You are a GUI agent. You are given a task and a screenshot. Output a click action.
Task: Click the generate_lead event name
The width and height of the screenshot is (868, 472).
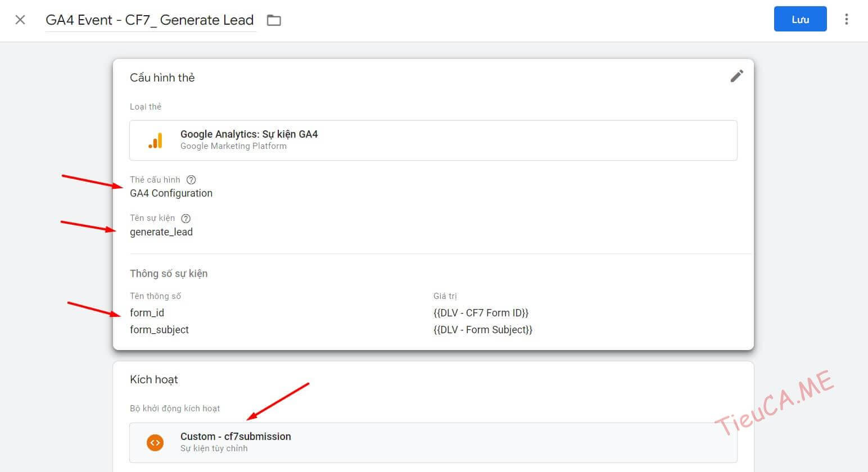(x=161, y=232)
